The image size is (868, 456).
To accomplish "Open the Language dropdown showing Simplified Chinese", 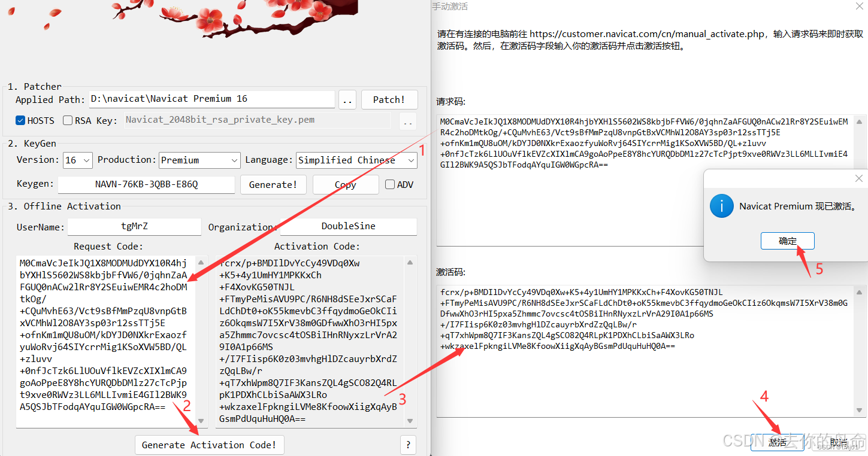I will [357, 160].
